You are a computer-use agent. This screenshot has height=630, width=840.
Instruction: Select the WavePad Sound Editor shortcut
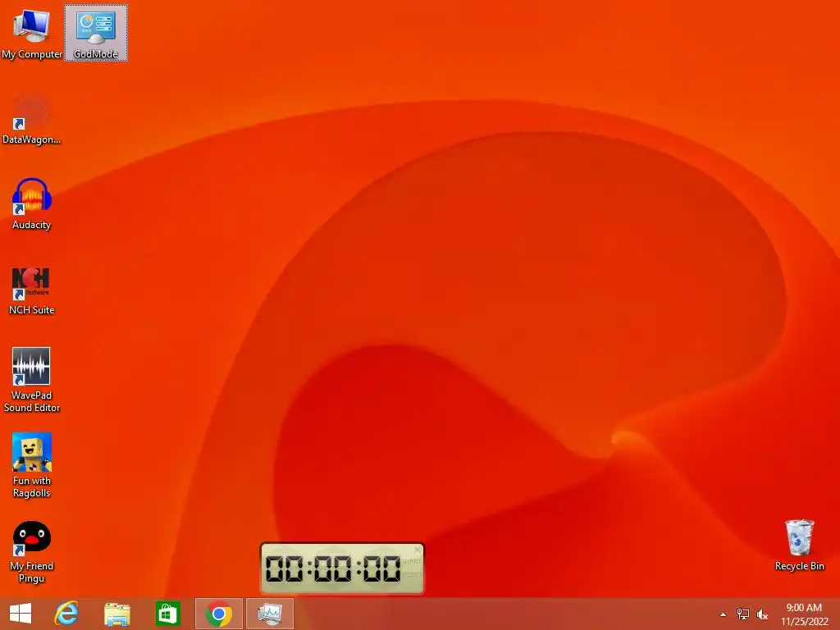pyautogui.click(x=32, y=380)
